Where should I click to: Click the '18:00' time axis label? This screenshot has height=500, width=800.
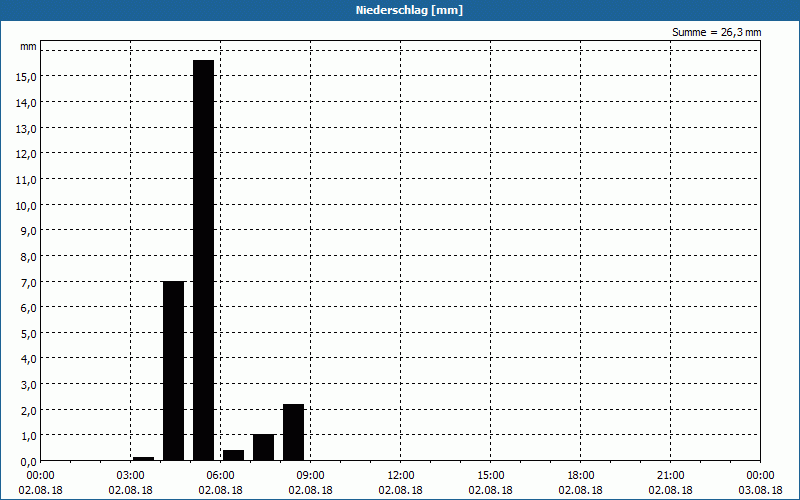click(581, 476)
